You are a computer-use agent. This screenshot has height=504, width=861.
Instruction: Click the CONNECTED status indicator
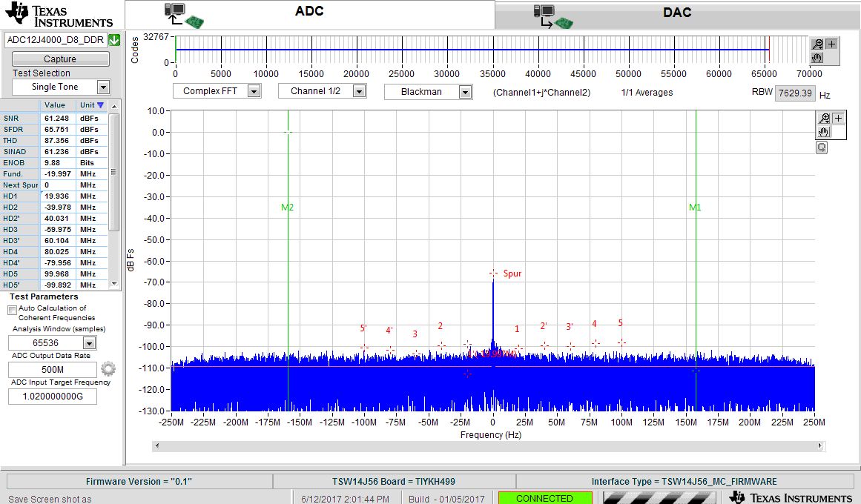click(545, 498)
